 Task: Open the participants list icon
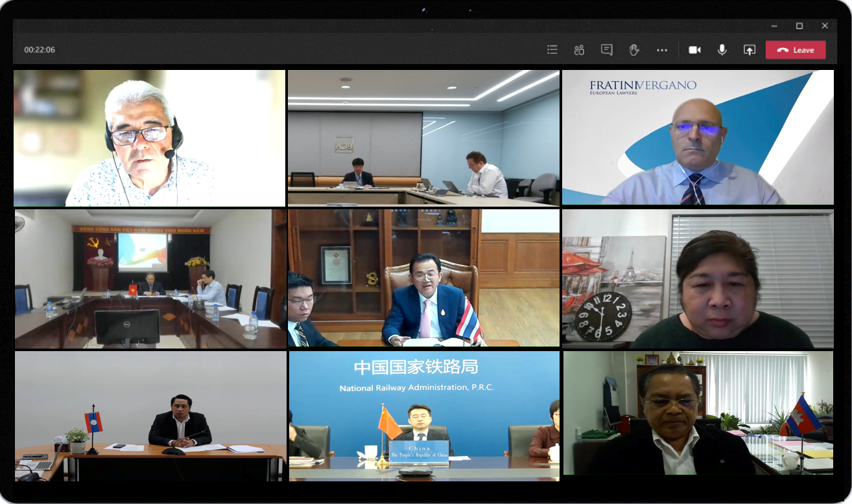[552, 50]
